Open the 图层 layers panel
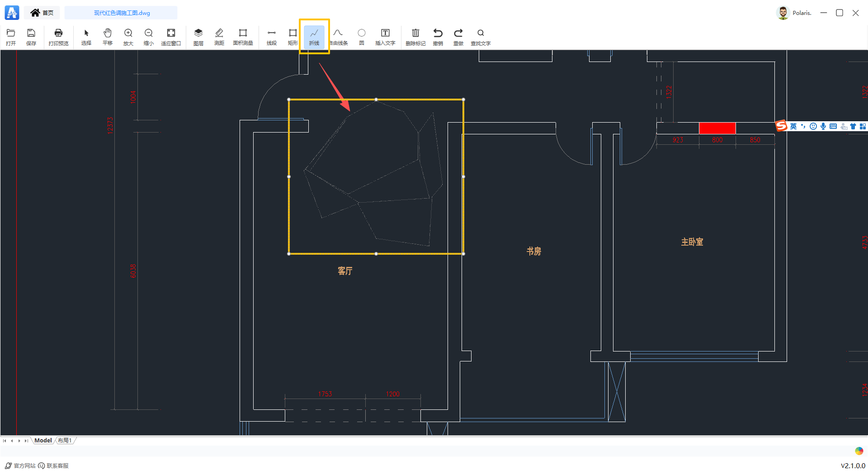The width and height of the screenshot is (868, 475). (x=198, y=37)
